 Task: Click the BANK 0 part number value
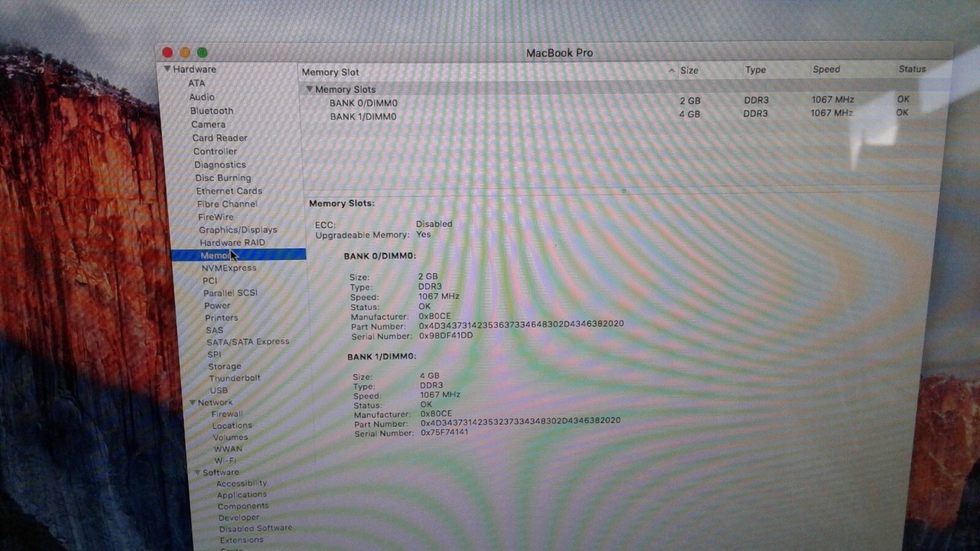[x=521, y=324]
